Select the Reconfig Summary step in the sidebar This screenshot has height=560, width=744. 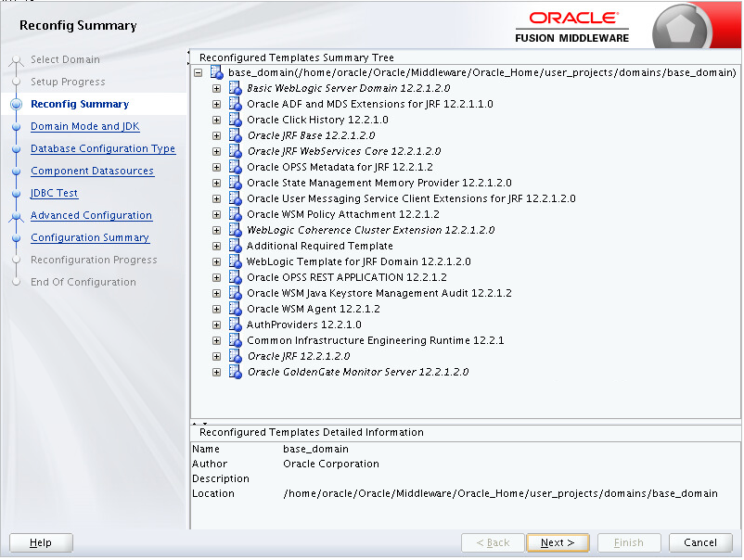point(80,104)
